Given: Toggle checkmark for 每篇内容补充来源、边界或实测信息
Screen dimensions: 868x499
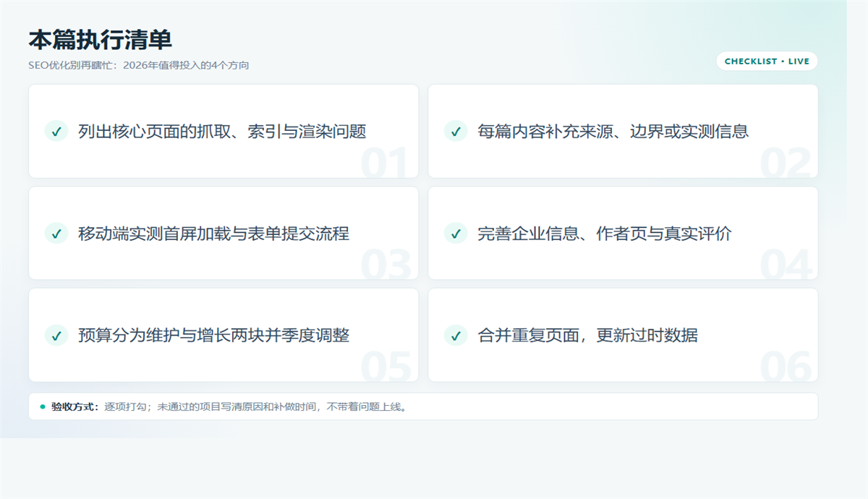Looking at the screenshot, I should coord(455,131).
